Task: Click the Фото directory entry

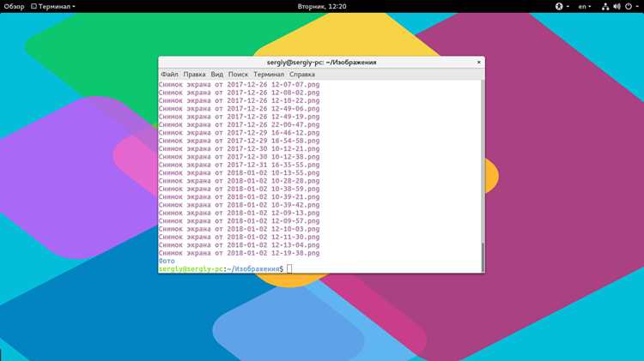Action: [x=167, y=261]
